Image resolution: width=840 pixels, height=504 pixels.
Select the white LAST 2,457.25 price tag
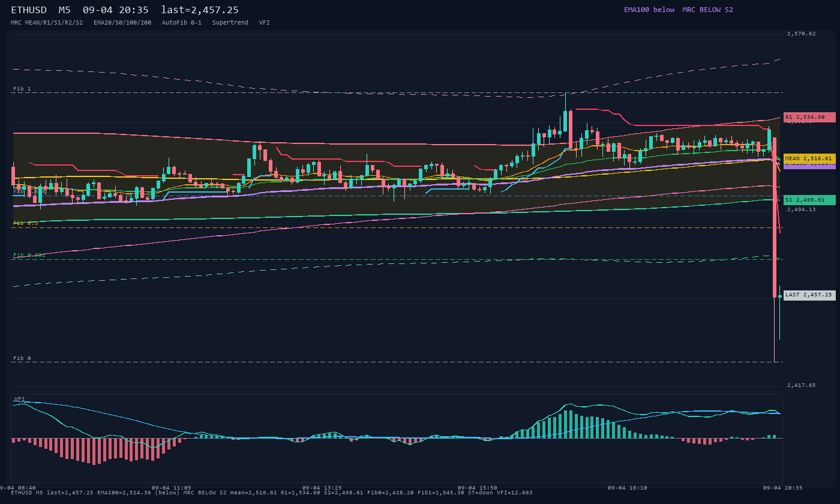click(x=809, y=295)
